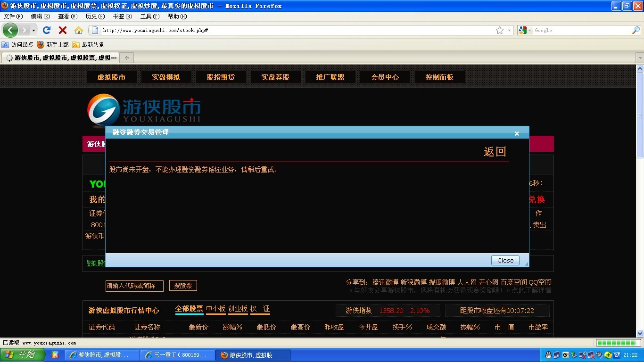Click the 搜股票 search button

click(183, 286)
